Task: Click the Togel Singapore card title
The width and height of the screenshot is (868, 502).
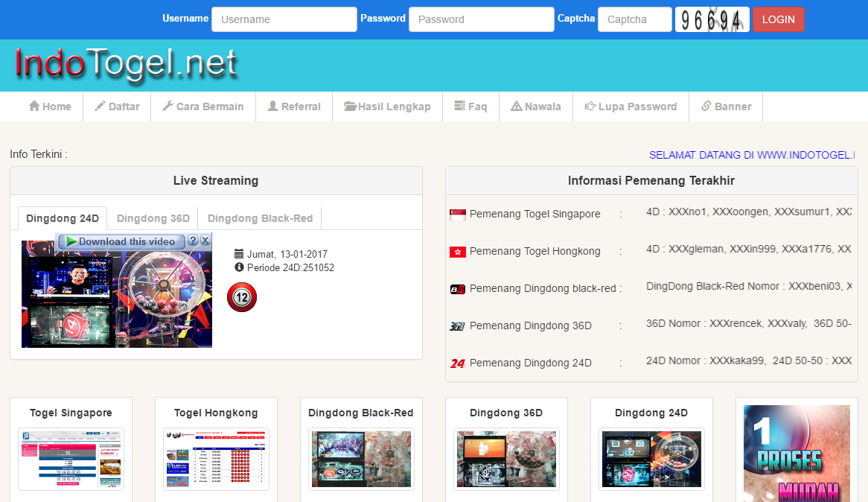Action: pos(71,413)
